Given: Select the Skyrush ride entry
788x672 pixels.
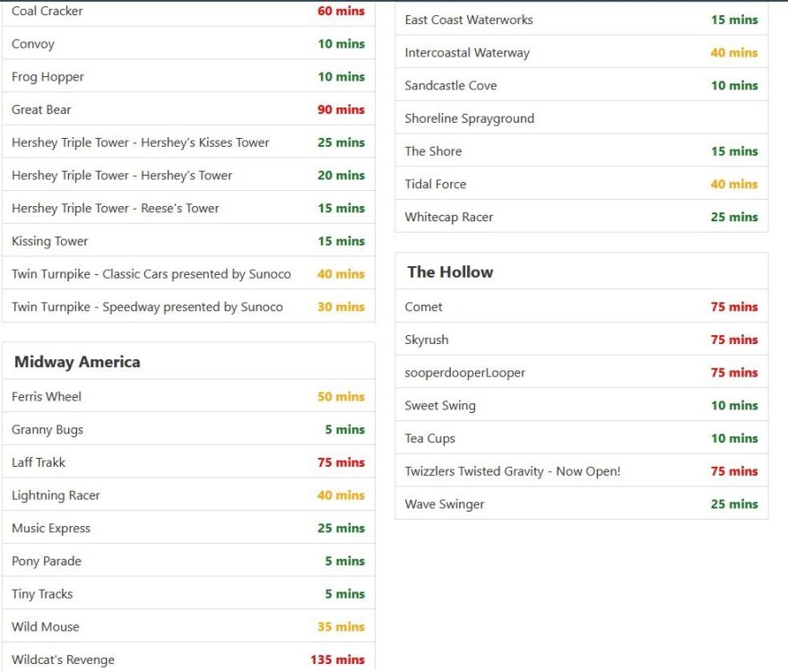Looking at the screenshot, I should pos(427,340).
